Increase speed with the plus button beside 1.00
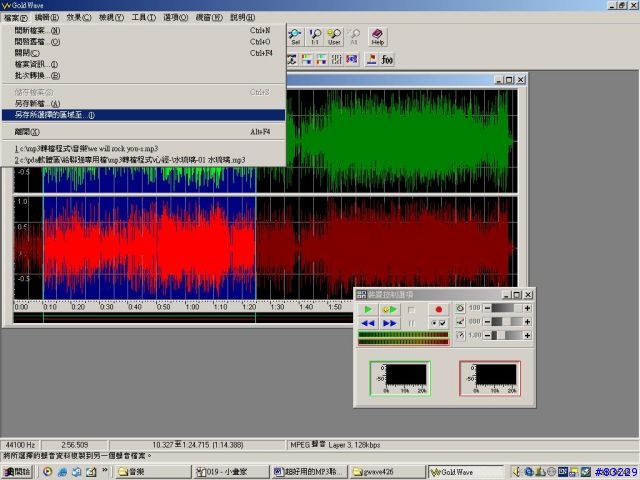This screenshot has width=640, height=480. pyautogui.click(x=527, y=335)
